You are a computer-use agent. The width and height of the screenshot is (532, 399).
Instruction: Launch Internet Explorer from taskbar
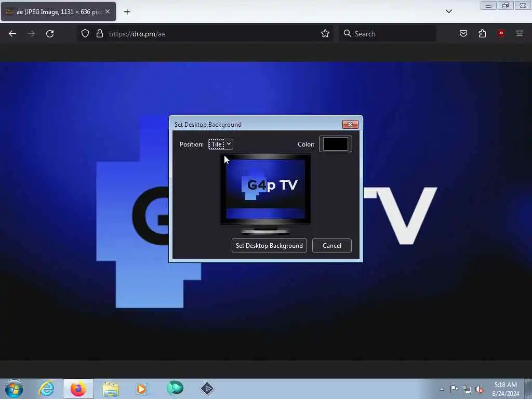pos(46,389)
